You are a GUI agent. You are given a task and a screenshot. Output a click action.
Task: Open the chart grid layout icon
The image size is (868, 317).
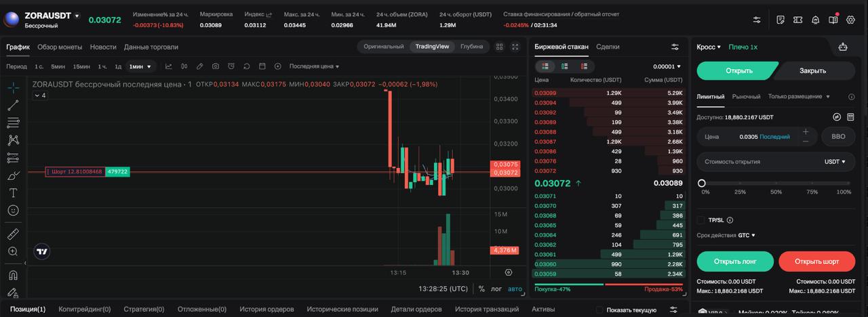click(500, 47)
